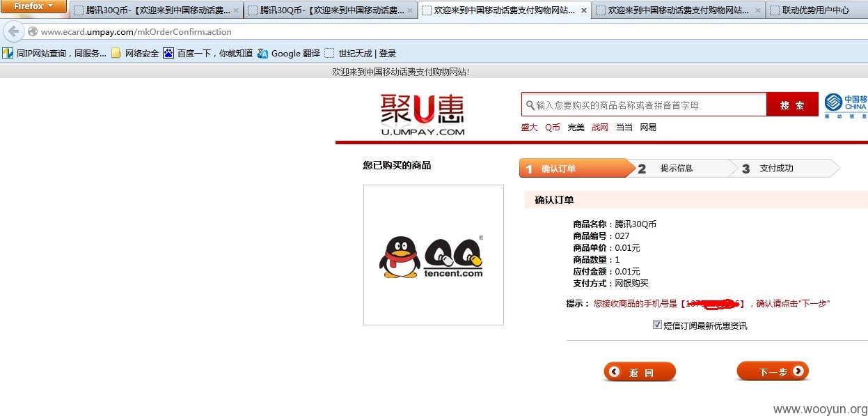Open the Firefox menu button
The width and height of the screenshot is (868, 416).
[34, 6]
